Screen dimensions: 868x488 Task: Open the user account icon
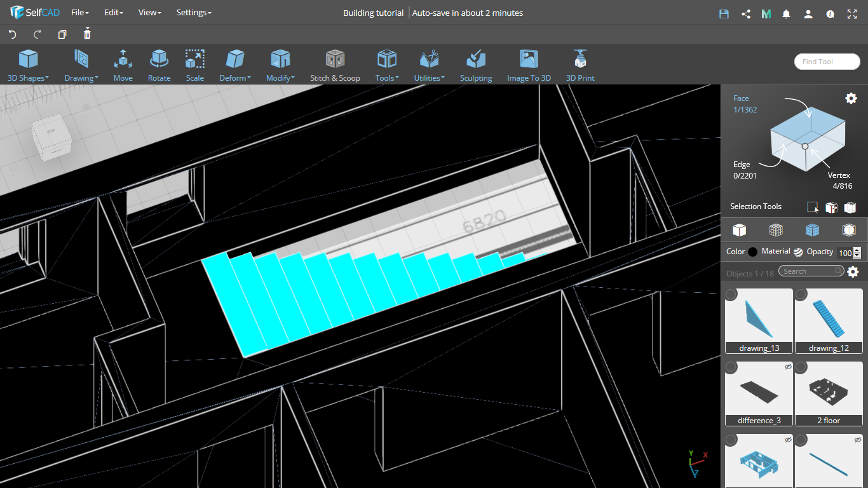[x=808, y=13]
